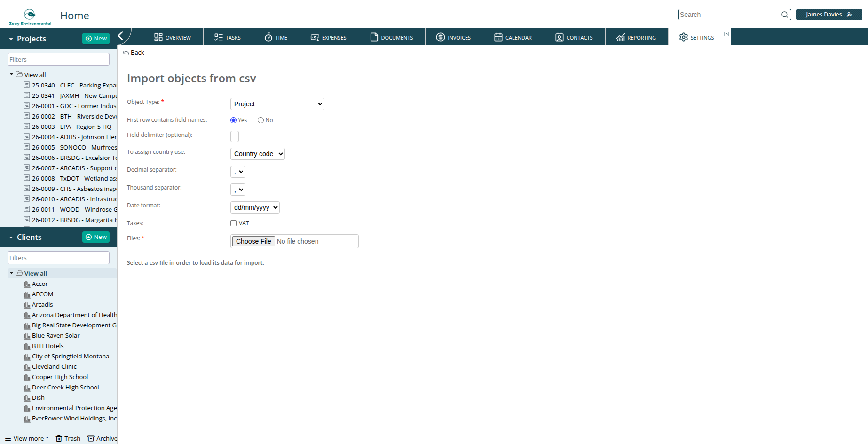The width and height of the screenshot is (868, 444).
Task: Open the Expenses tab
Action: point(329,37)
